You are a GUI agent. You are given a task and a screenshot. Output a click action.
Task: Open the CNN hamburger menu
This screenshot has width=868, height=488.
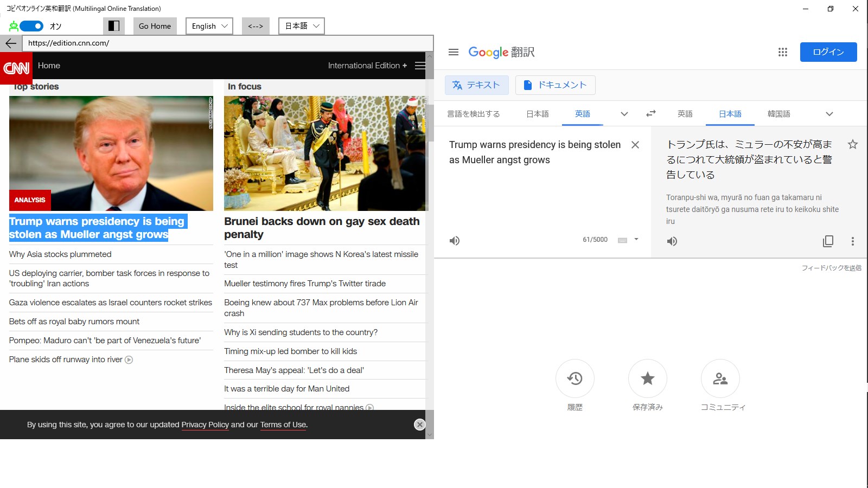[x=420, y=66]
